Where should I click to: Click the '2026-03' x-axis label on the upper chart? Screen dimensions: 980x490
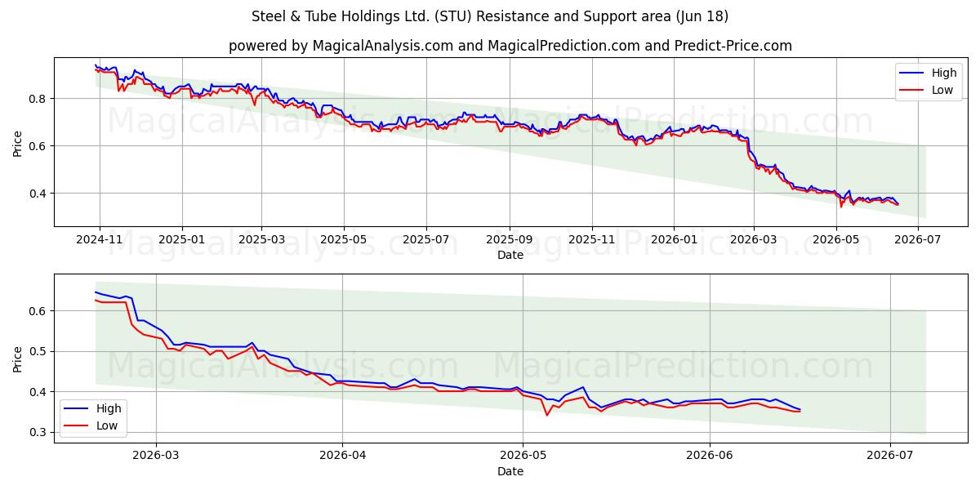753,239
